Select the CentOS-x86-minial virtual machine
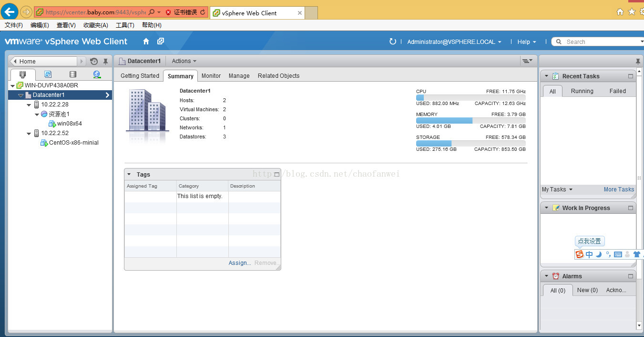The height and width of the screenshot is (337, 644). [x=74, y=143]
